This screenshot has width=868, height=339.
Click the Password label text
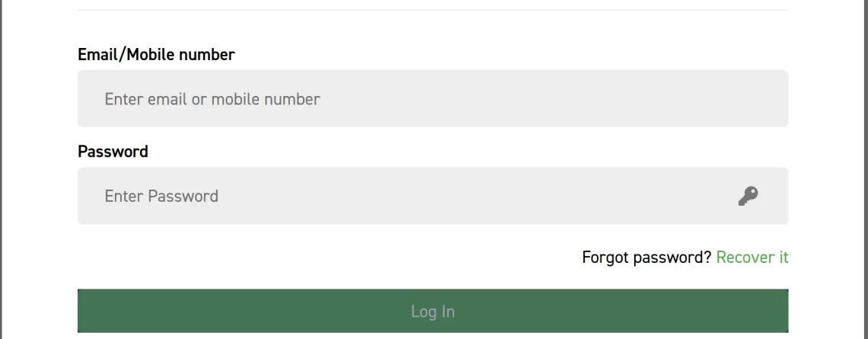pos(113,152)
